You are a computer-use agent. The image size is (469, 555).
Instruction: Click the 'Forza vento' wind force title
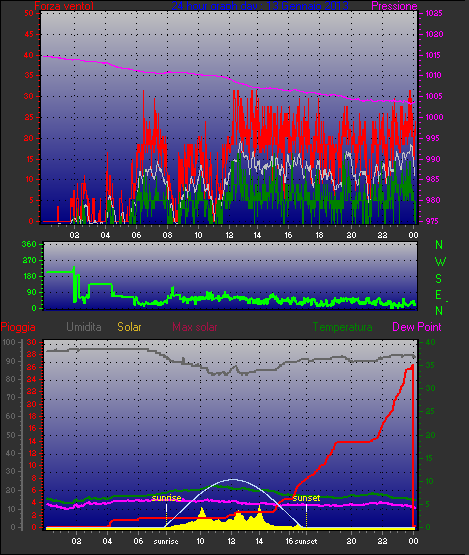point(64,6)
